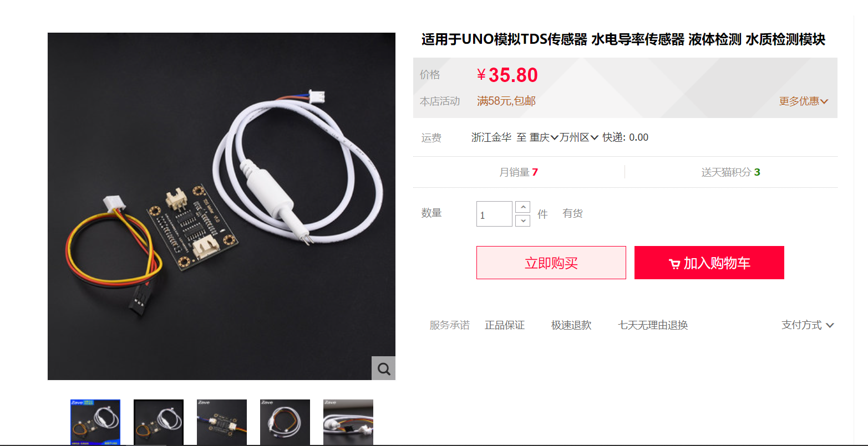Open the 万州区 district dropdown
Screen dimensions: 868x446
pos(579,137)
